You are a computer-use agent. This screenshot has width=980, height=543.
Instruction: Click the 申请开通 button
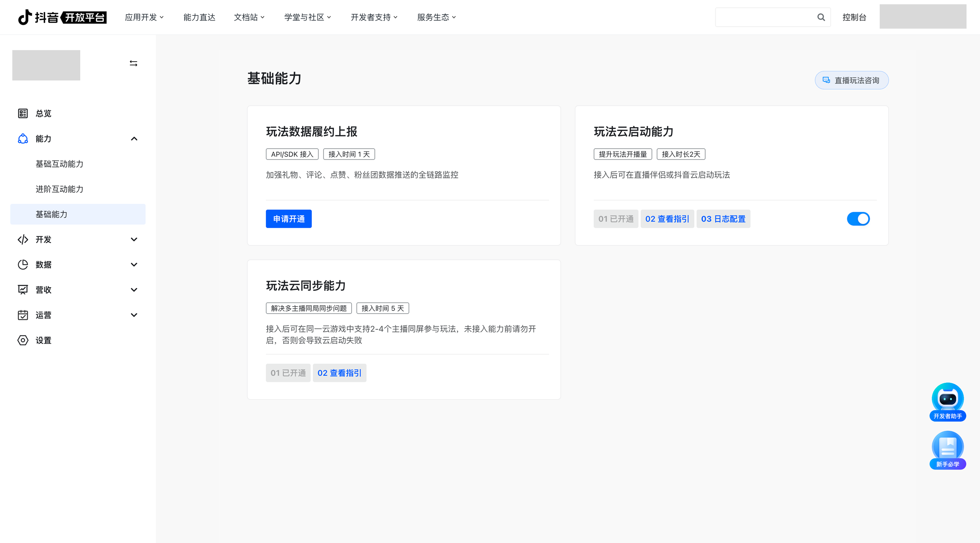(289, 219)
